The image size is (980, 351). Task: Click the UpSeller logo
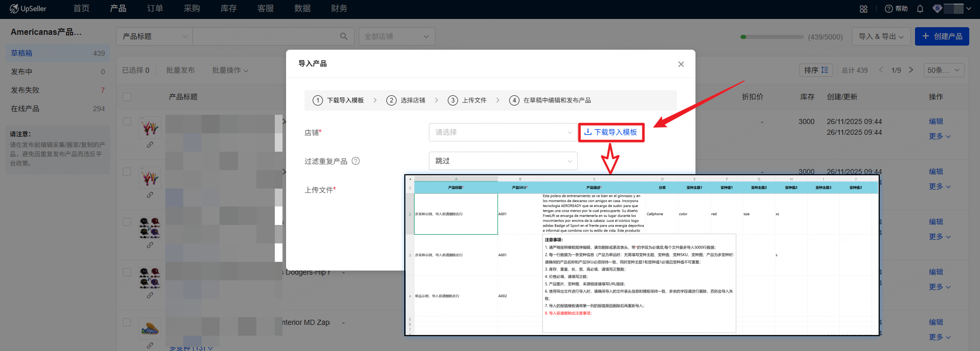click(28, 9)
